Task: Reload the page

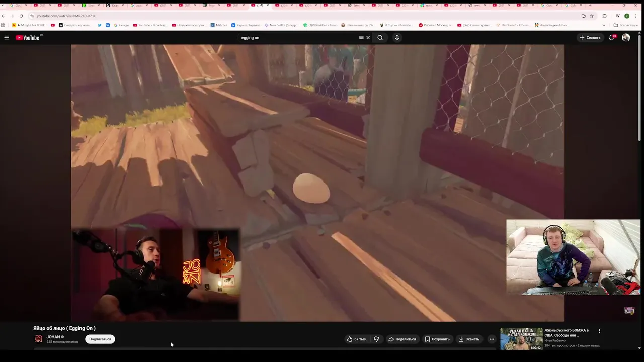Action: pos(21,16)
